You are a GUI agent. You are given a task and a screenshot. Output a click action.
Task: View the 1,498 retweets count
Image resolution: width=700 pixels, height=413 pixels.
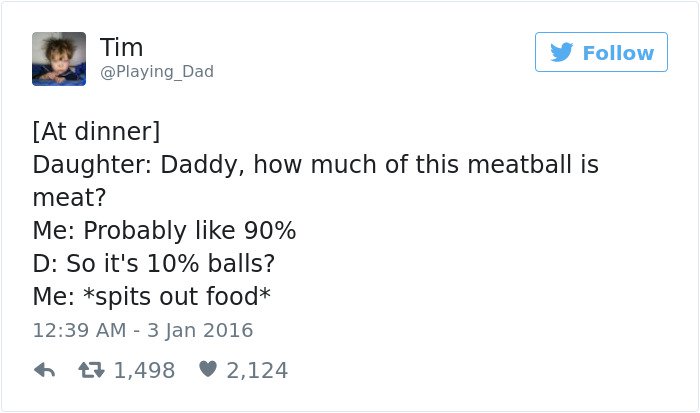144,370
